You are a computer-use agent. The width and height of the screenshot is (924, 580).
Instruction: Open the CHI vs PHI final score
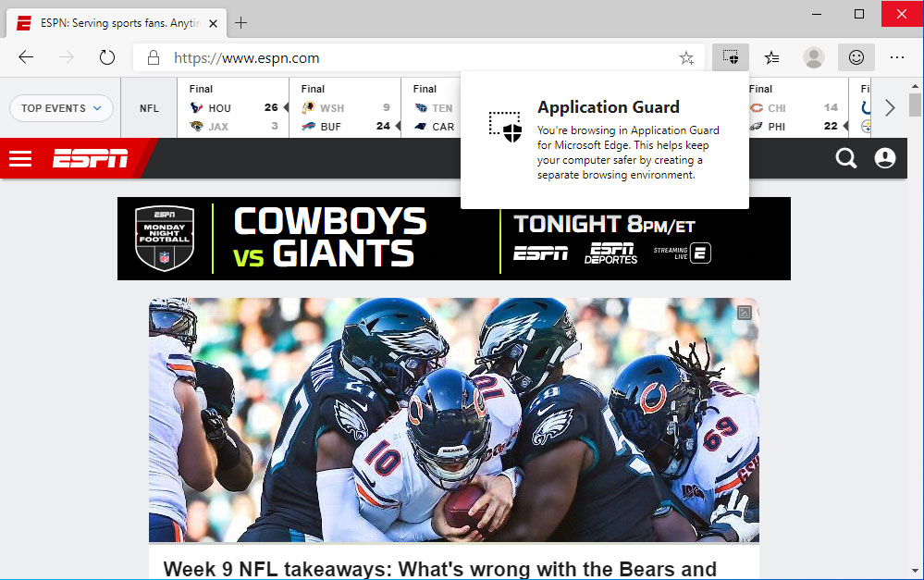point(798,108)
